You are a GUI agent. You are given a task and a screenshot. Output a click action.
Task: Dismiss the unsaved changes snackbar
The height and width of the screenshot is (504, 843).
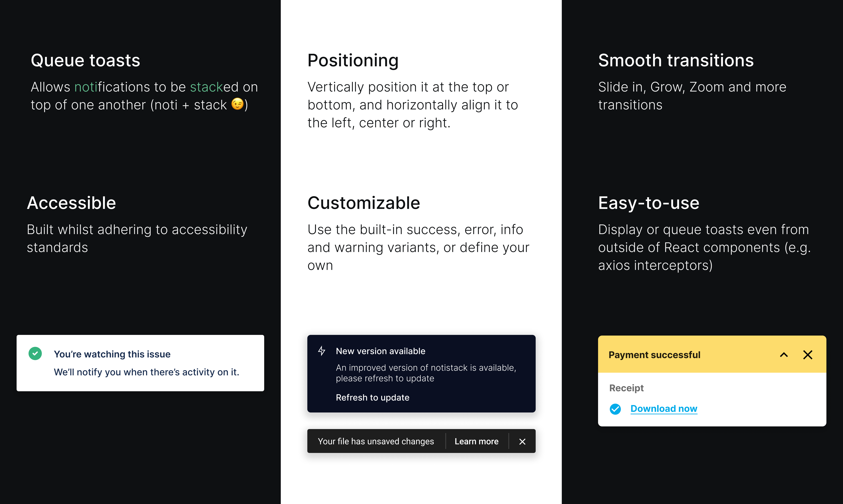522,441
